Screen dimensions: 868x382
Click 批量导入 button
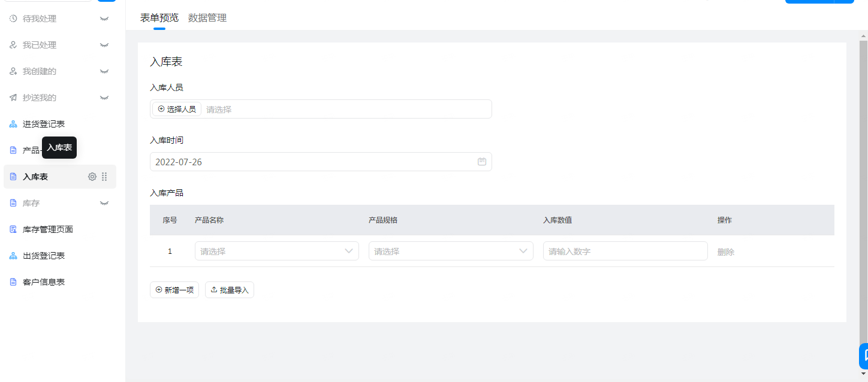pos(230,290)
